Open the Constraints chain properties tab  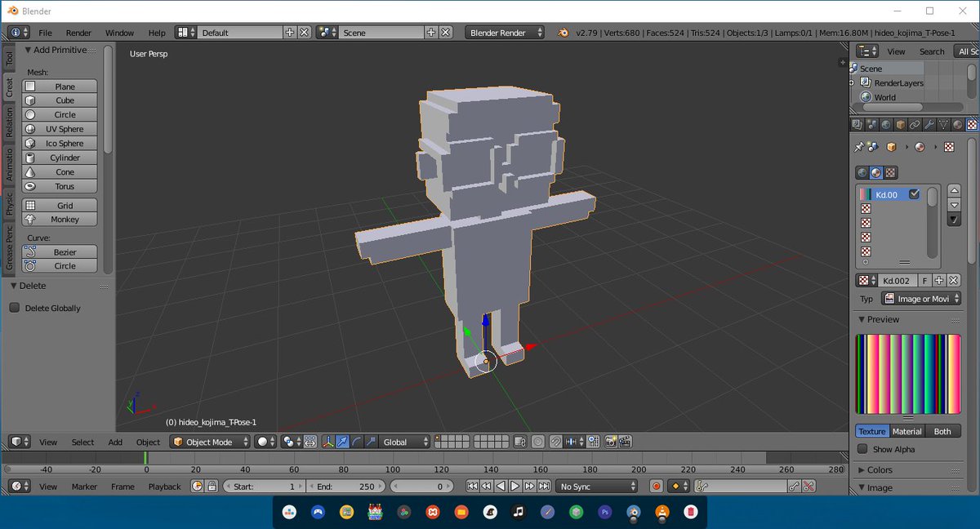915,125
